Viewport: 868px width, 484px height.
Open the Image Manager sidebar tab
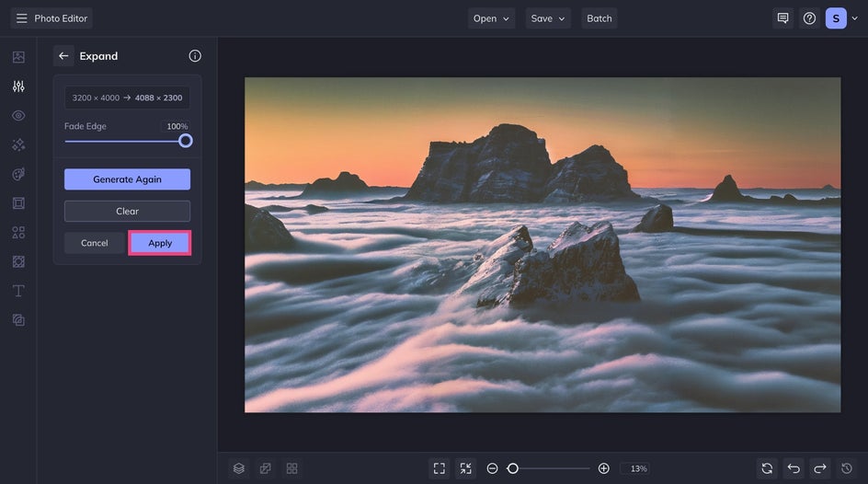tap(18, 57)
